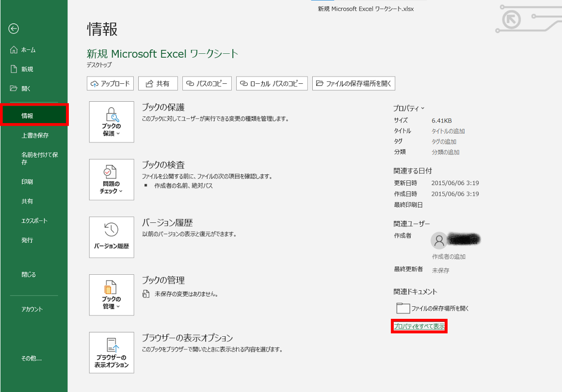Click top ファイルの保存場所を開く button

353,83
